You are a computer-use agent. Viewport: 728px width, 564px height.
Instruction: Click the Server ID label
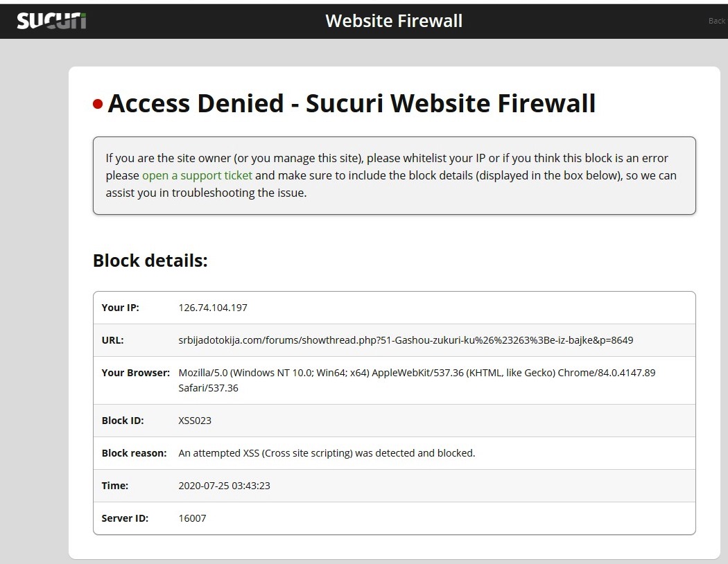click(x=125, y=518)
